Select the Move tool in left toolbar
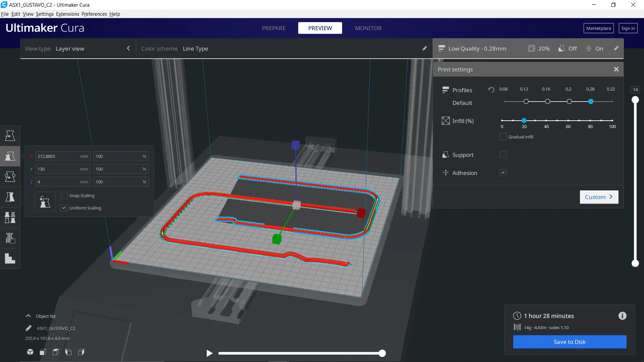This screenshot has height=362, width=644. (x=10, y=136)
